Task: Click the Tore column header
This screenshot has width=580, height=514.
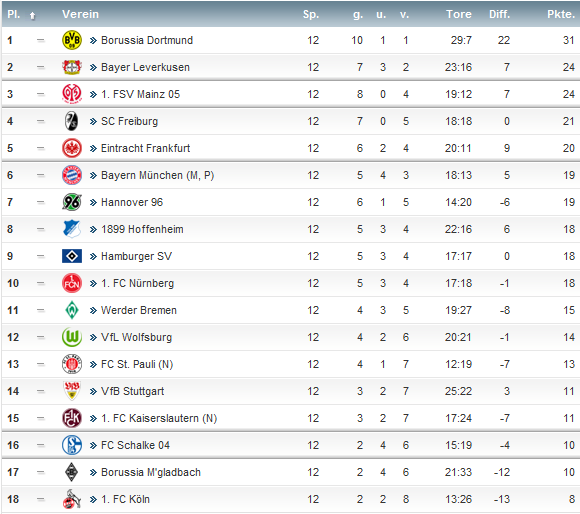Action: [x=459, y=14]
